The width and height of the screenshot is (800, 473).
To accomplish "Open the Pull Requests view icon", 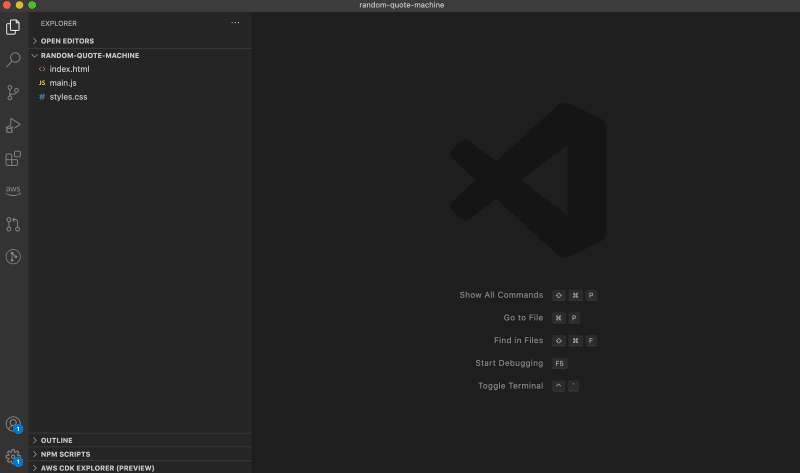I will click(13, 224).
